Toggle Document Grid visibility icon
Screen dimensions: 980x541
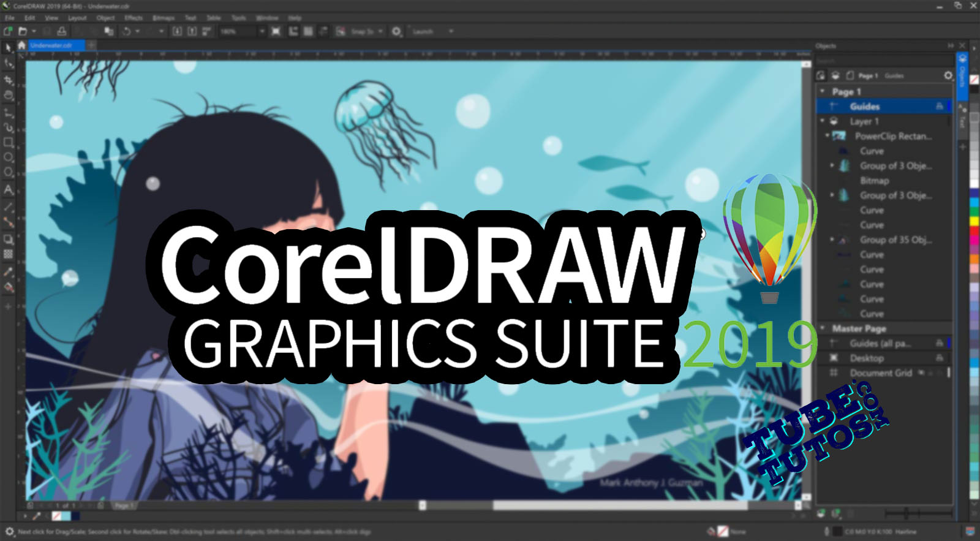coord(921,373)
